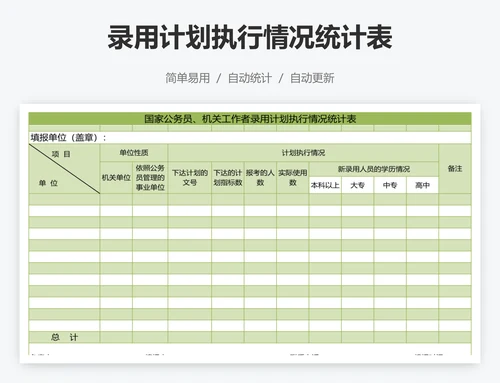
Task: Select the subtitle text 简单易用
Action: pos(188,78)
